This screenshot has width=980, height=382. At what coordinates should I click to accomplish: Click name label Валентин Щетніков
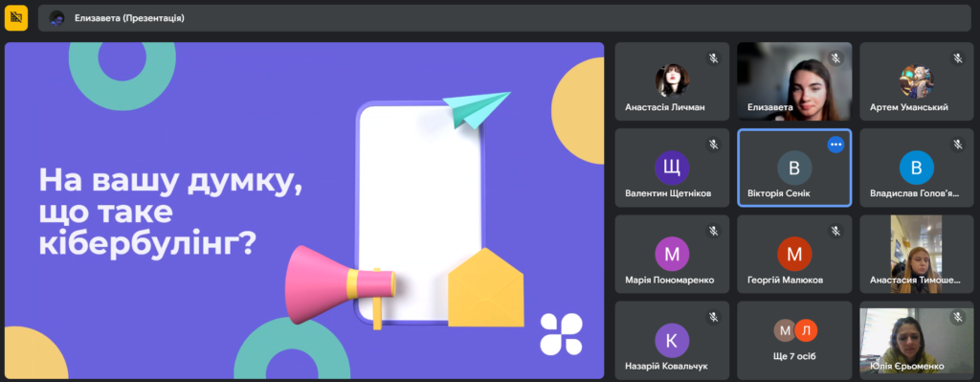tap(668, 193)
